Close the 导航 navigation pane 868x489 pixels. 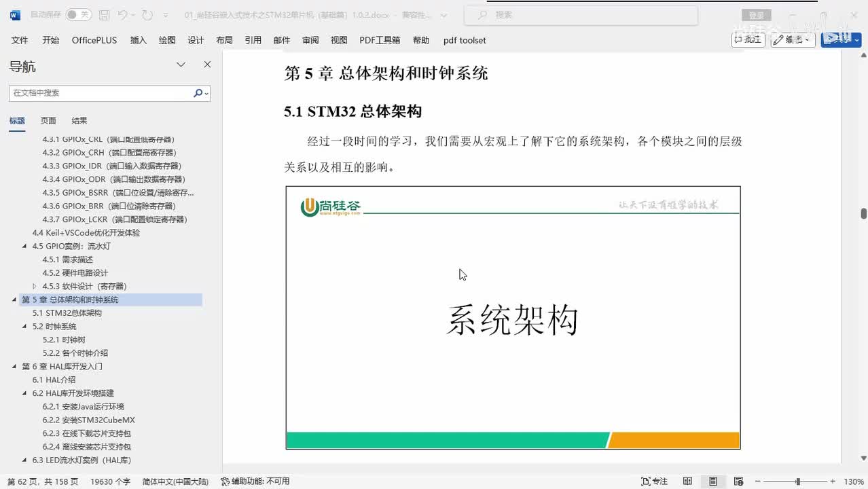pos(207,65)
